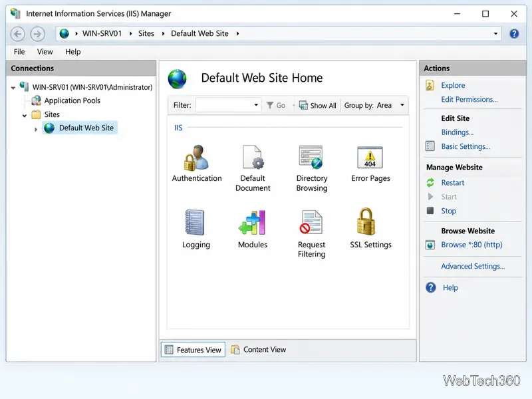
Task: Click the Help question mark icon in Actions
Action: point(430,287)
